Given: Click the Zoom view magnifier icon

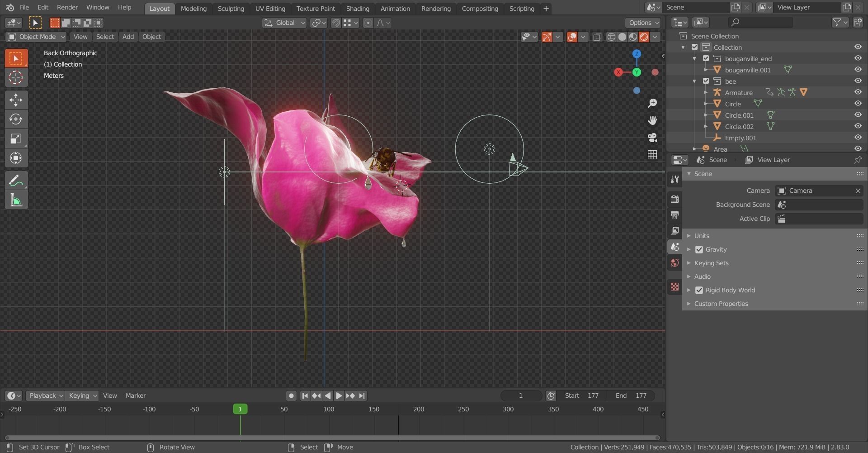Looking at the screenshot, I should pos(652,103).
